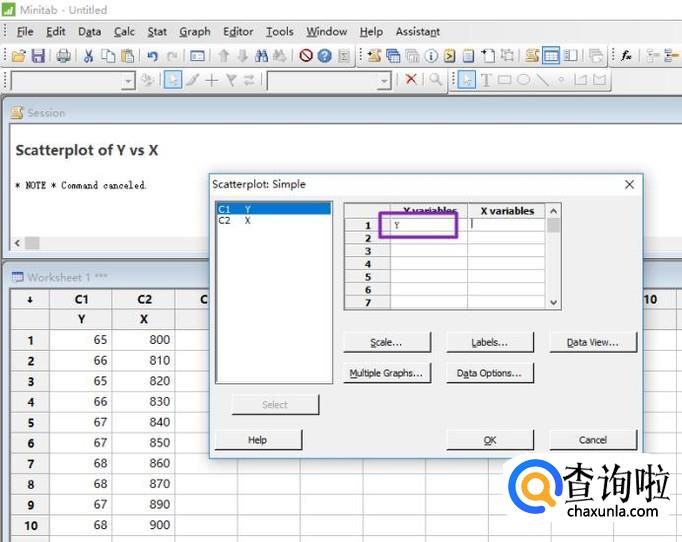The height and width of the screenshot is (542, 682).
Task: Open the Data menu
Action: tap(90, 32)
